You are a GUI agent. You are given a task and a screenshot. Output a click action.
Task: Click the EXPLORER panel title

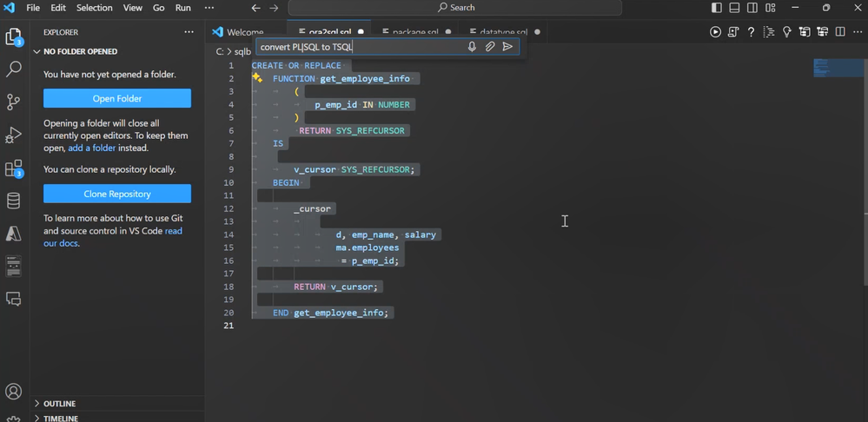(x=61, y=32)
